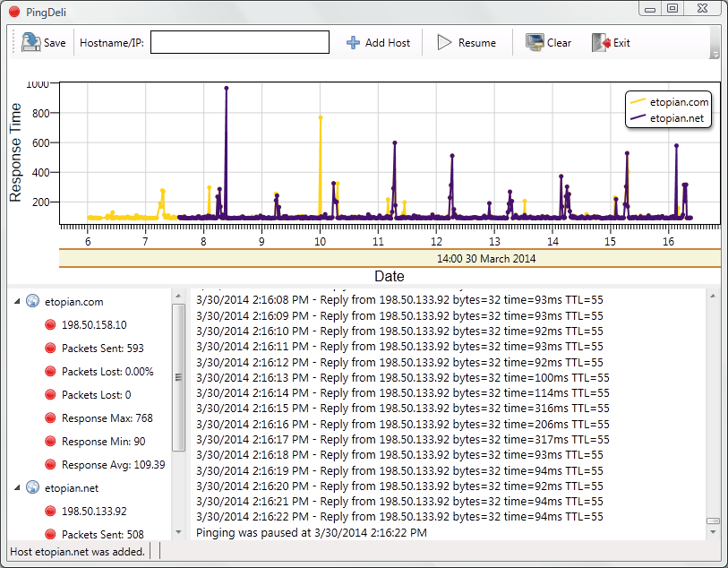Screen dimensions: 728x568
Task: Click the log panel scrollbar thumb
Action: point(713,521)
